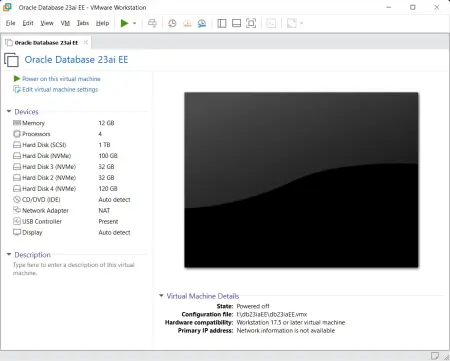The height and width of the screenshot is (361, 450).
Task: Click Edit virtual machine settings link
Action: point(60,89)
